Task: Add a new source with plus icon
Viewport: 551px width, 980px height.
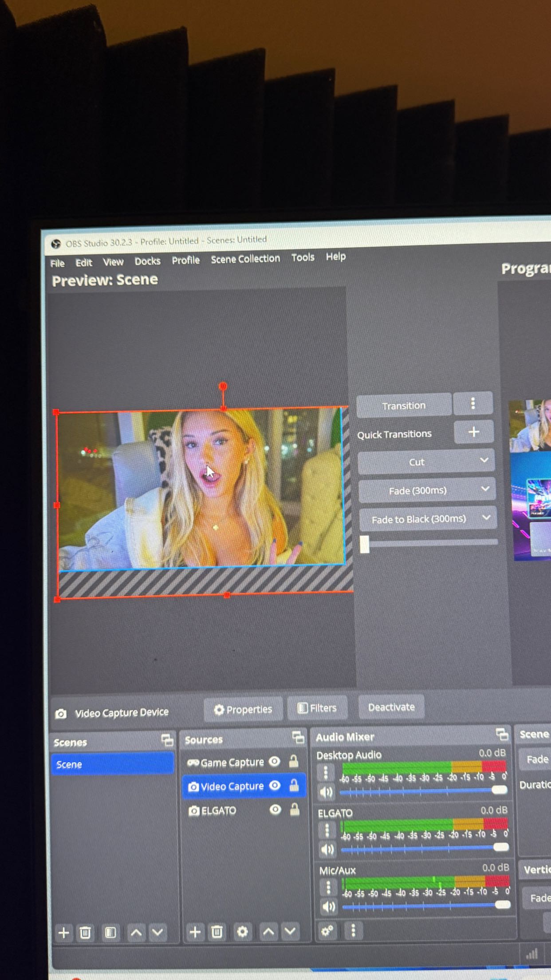Action: pyautogui.click(x=195, y=932)
